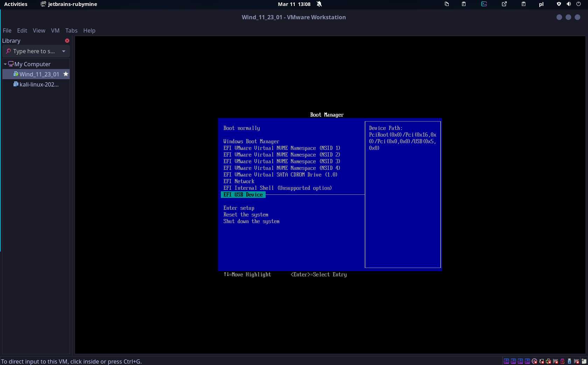
Task: Open the Help menu
Action: (89, 30)
